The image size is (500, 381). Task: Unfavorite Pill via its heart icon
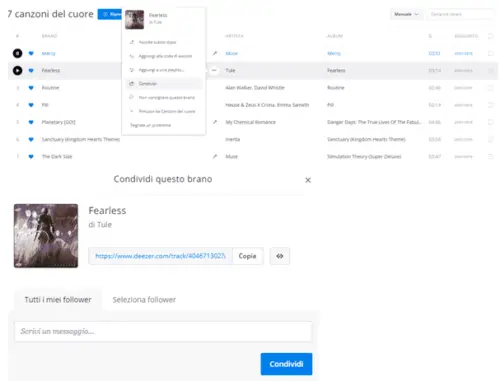pos(31,105)
